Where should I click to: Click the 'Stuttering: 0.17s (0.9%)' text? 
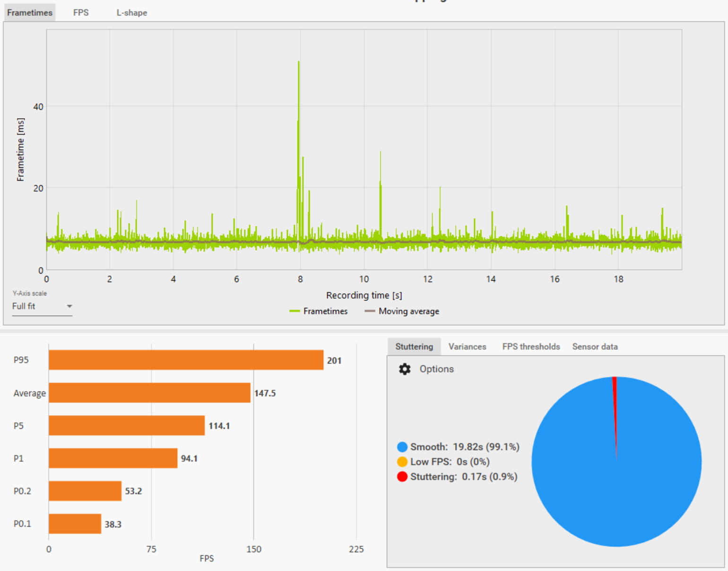(464, 476)
